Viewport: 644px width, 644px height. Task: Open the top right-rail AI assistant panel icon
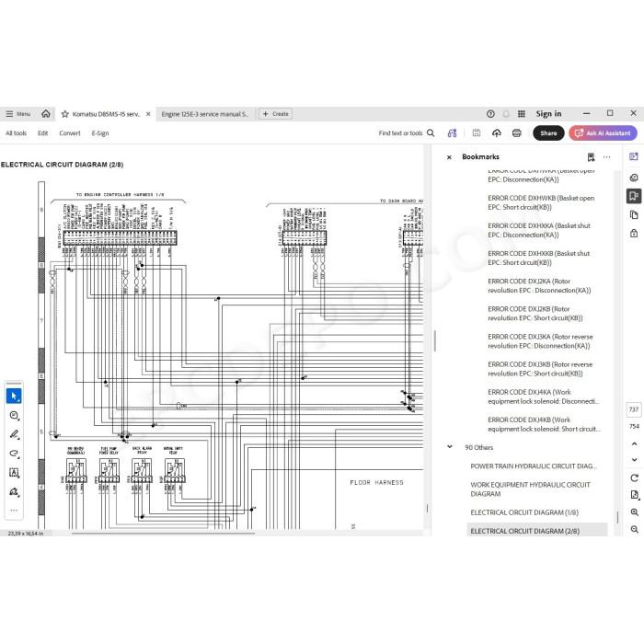point(634,156)
